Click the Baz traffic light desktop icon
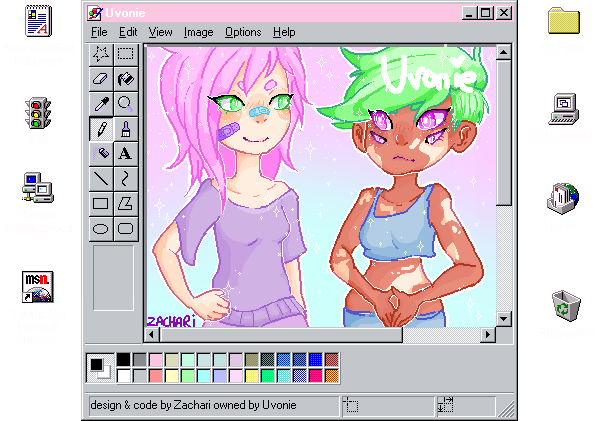The image size is (604, 421). coord(38,113)
